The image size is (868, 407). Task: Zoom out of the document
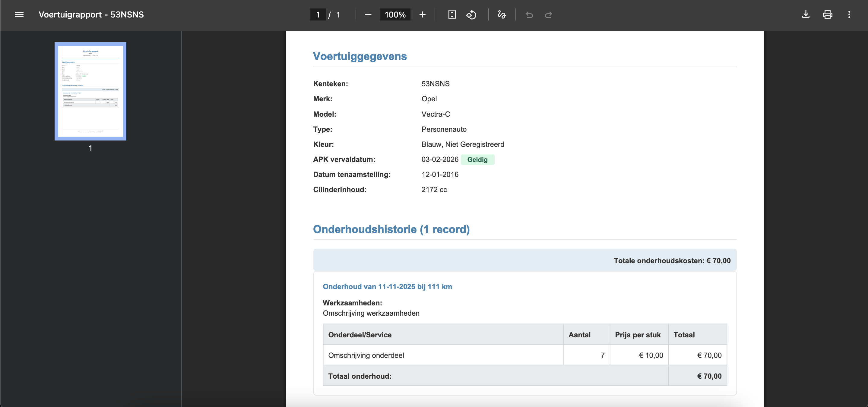click(368, 14)
